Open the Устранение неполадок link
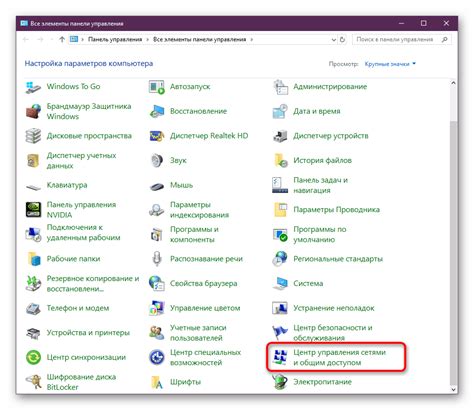 (x=334, y=308)
